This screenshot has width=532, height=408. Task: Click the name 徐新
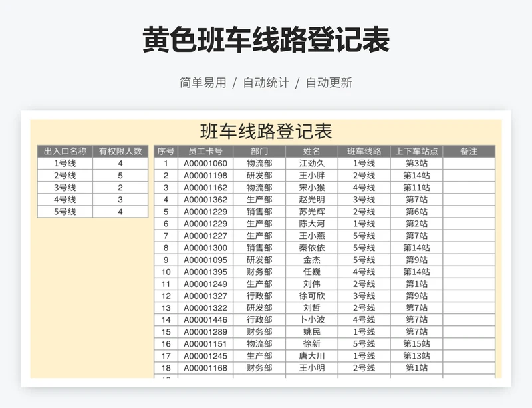click(312, 344)
